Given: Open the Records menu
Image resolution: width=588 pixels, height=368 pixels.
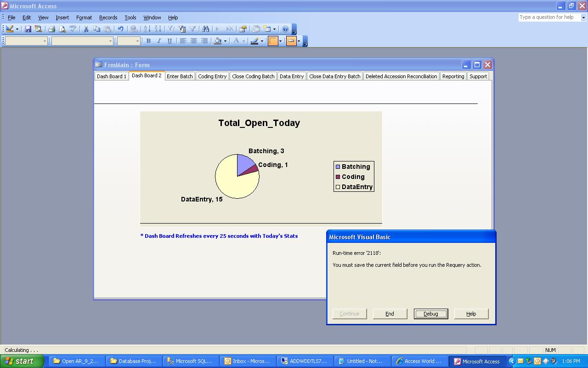Looking at the screenshot, I should pos(108,17).
